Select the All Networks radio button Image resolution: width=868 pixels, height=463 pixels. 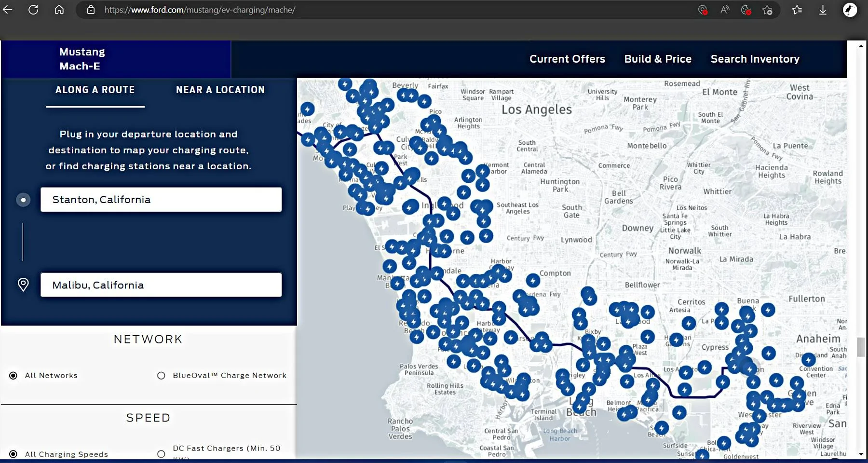[x=14, y=375]
